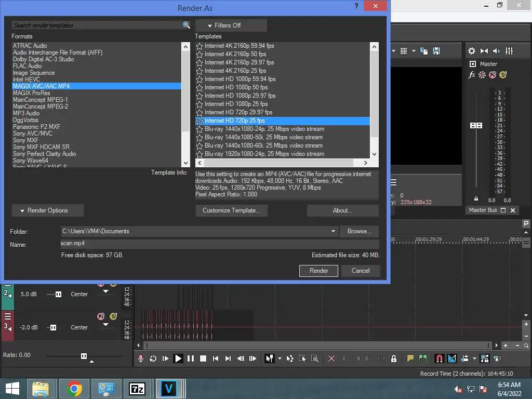The height and width of the screenshot is (399, 532).
Task: Star the Internet 4K 2160p 59.94 fps template
Action: pyautogui.click(x=199, y=46)
